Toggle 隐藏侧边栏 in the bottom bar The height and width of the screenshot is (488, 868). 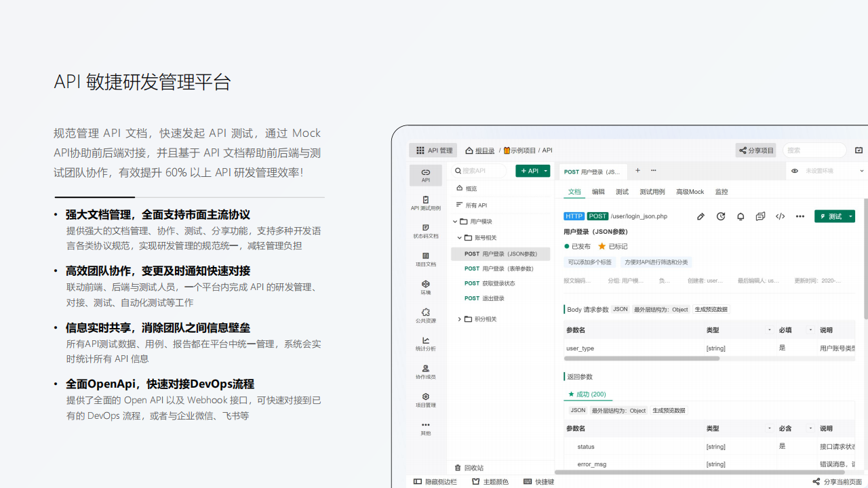[435, 482]
